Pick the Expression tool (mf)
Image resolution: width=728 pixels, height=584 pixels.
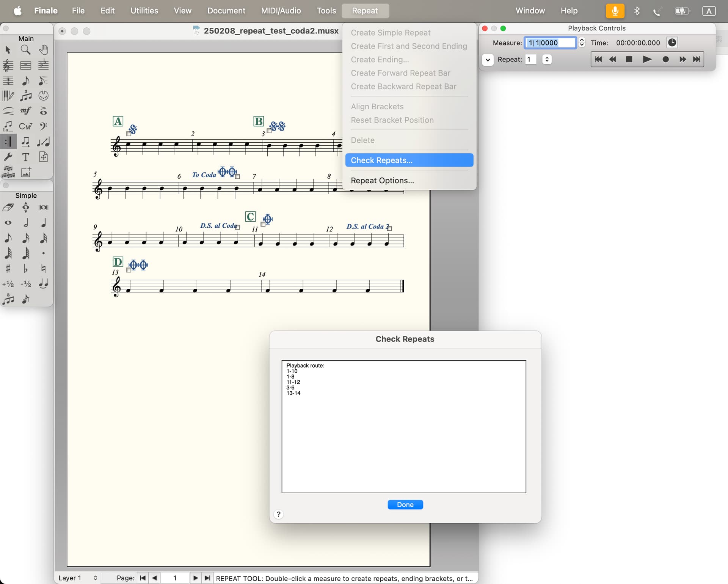coord(25,111)
